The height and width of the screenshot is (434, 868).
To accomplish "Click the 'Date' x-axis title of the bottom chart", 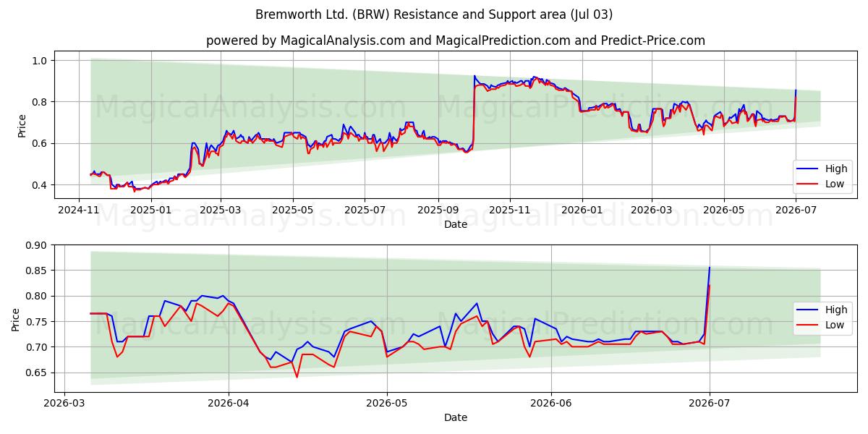I will [456, 417].
